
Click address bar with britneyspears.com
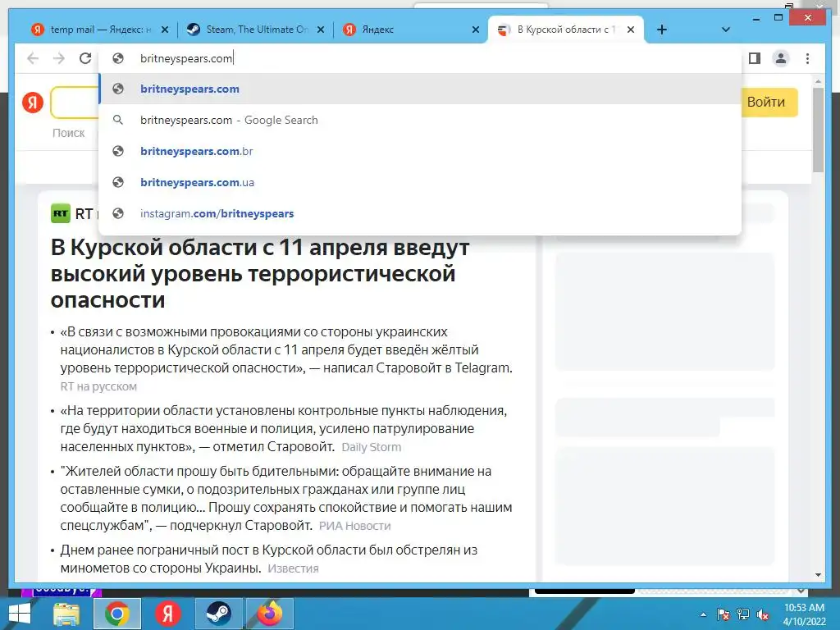[x=420, y=58]
